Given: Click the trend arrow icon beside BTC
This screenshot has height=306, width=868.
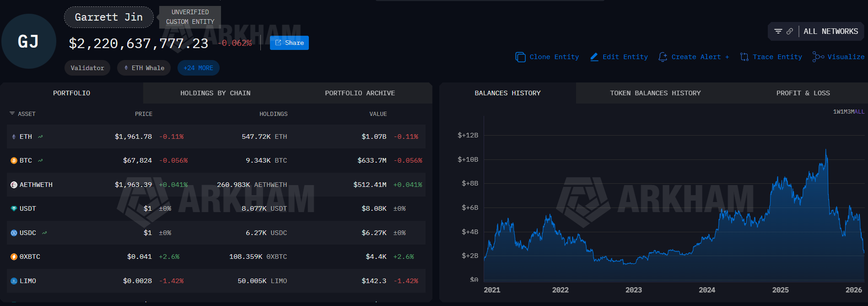Looking at the screenshot, I should tap(40, 160).
